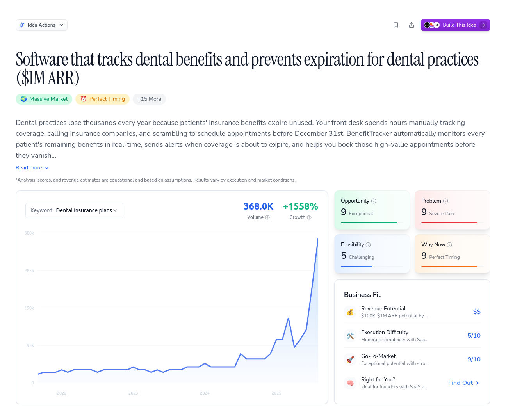The height and width of the screenshot is (420, 506).
Task: Click the info icon under Growth
Action: pyautogui.click(x=310, y=217)
